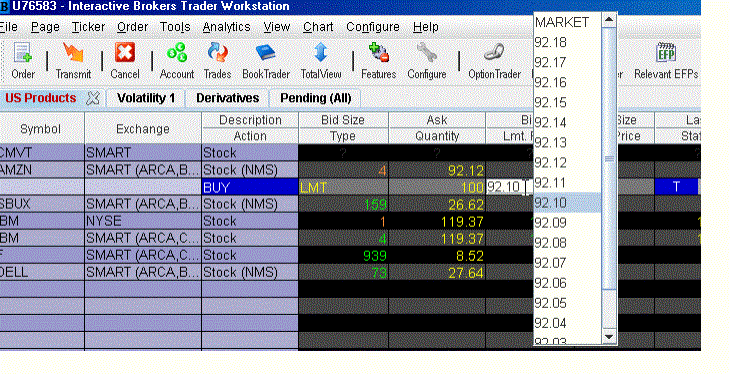The height and width of the screenshot is (374, 730).
Task: Click the 92.10 limit price input field
Action: (509, 187)
